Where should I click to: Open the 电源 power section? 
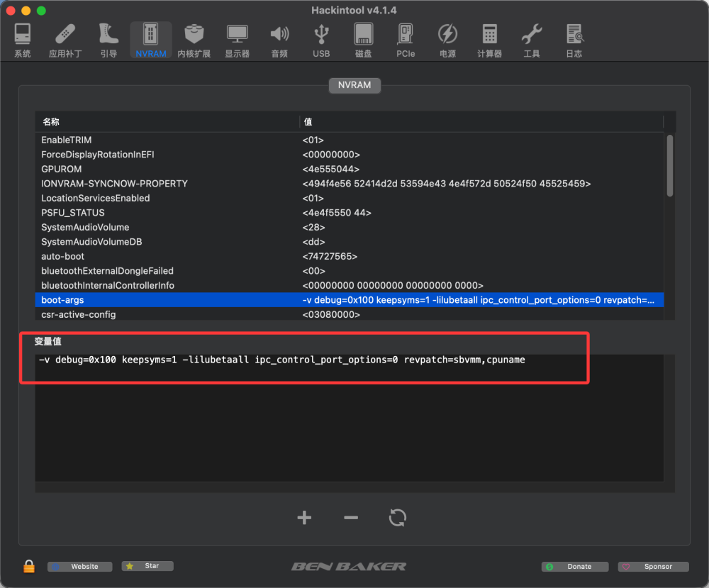point(447,40)
